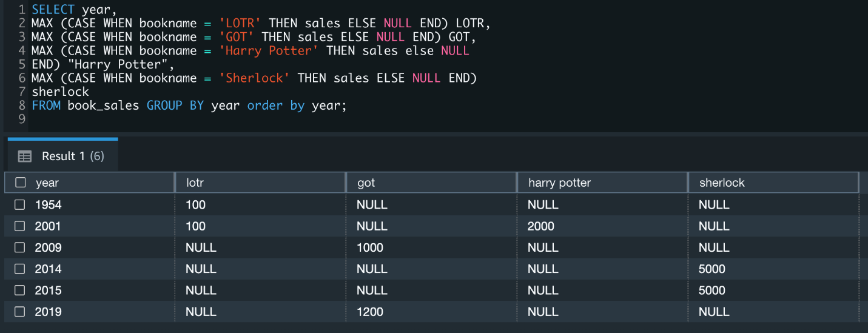Image resolution: width=868 pixels, height=333 pixels.
Task: Click the got column header
Action: (366, 183)
